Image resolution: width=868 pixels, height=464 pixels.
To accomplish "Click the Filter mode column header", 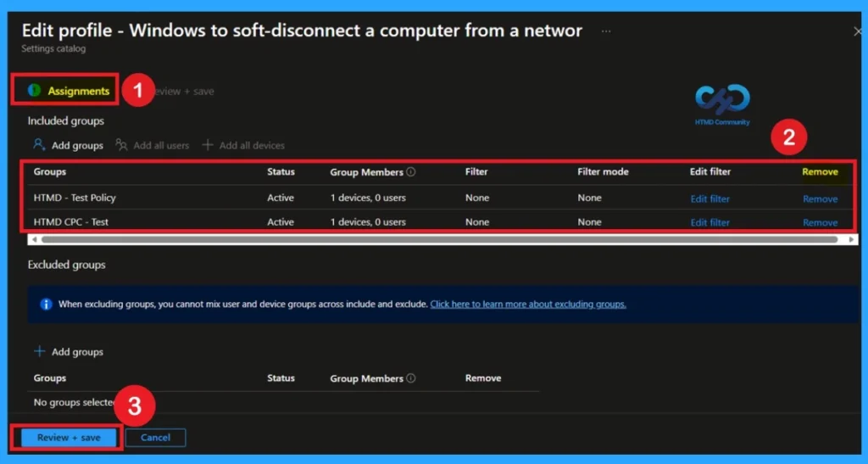I will point(603,171).
